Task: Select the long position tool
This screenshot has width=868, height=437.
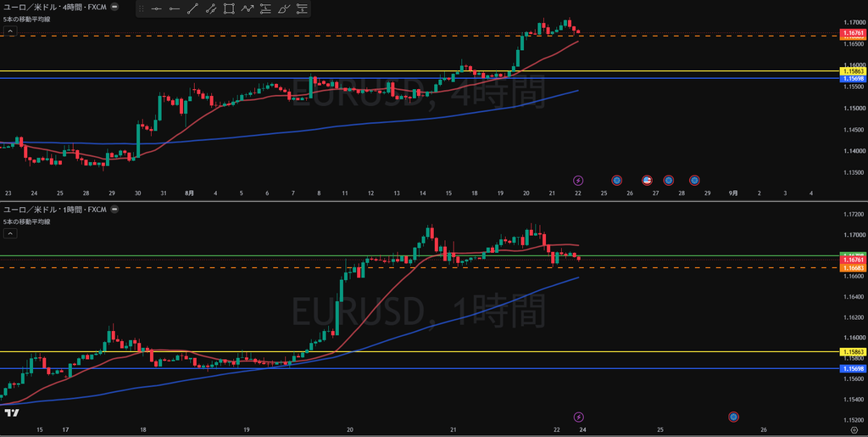Action: (x=265, y=8)
